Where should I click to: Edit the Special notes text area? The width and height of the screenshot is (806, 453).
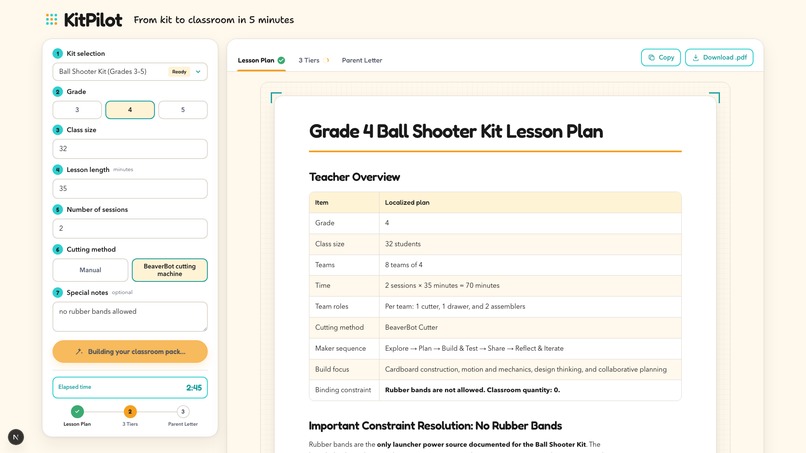tap(130, 316)
